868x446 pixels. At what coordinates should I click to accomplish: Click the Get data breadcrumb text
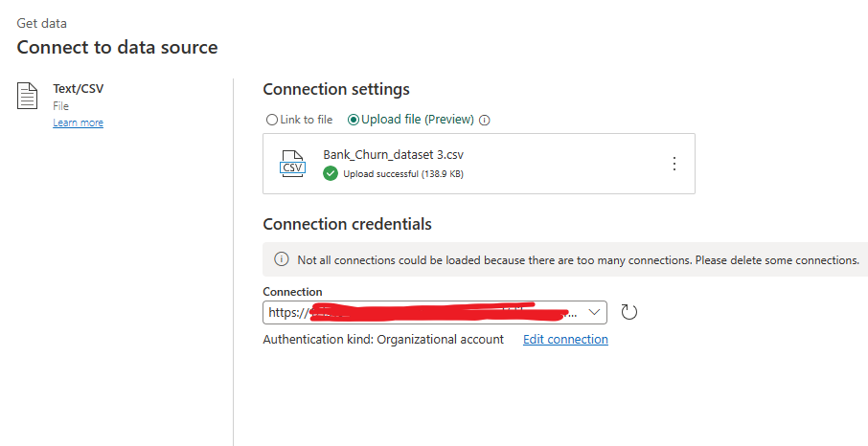pos(42,23)
